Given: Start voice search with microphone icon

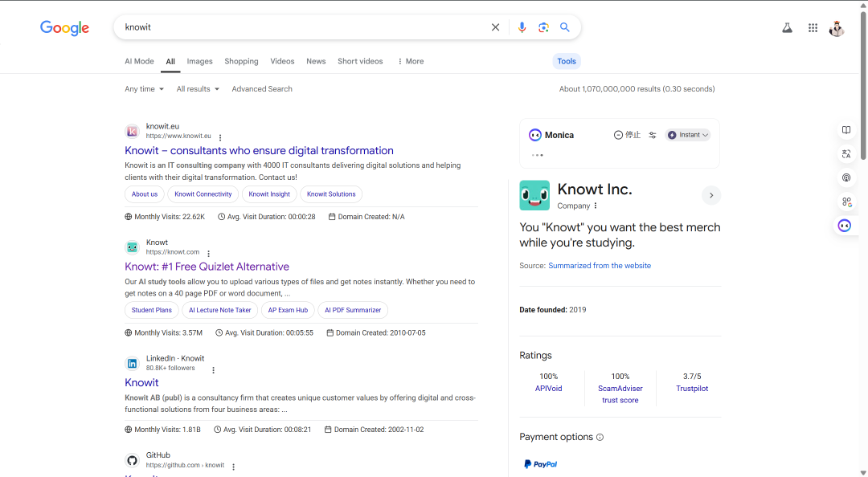Looking at the screenshot, I should click(522, 27).
